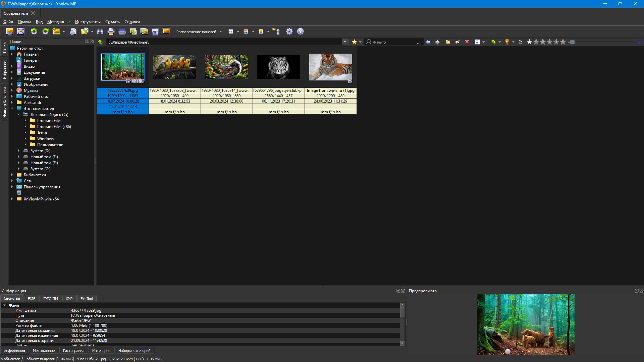Click the rename file icon

click(457, 42)
